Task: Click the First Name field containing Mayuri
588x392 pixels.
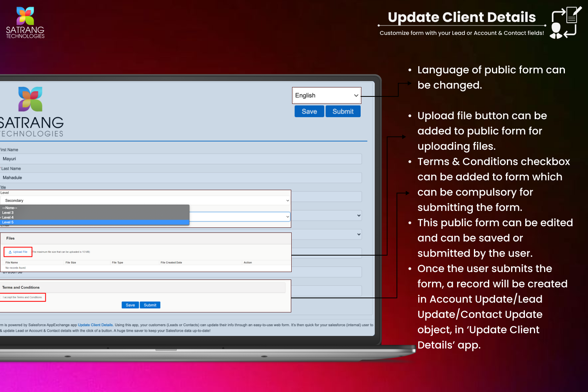Action: tap(181, 159)
